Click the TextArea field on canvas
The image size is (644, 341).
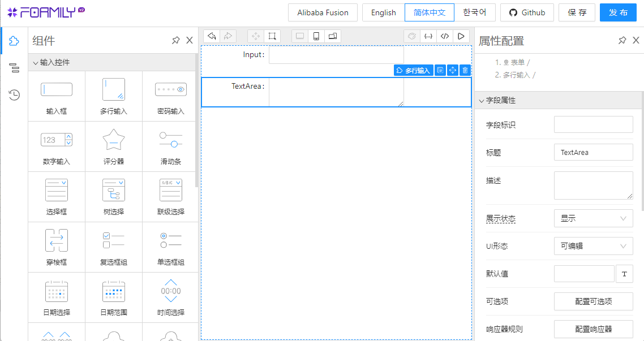(336, 93)
